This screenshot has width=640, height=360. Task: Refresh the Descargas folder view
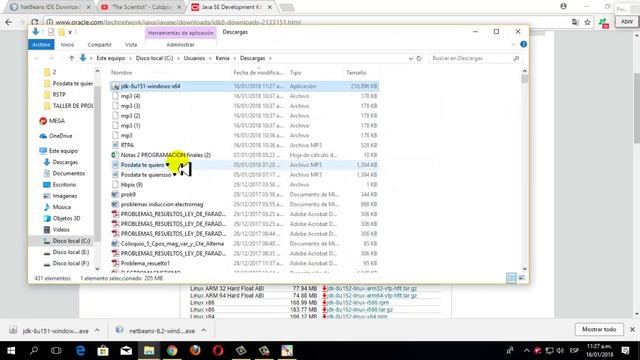pos(419,58)
